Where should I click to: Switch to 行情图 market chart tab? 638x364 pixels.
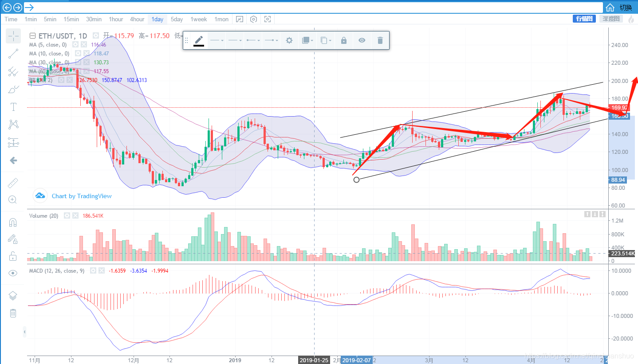click(x=584, y=19)
